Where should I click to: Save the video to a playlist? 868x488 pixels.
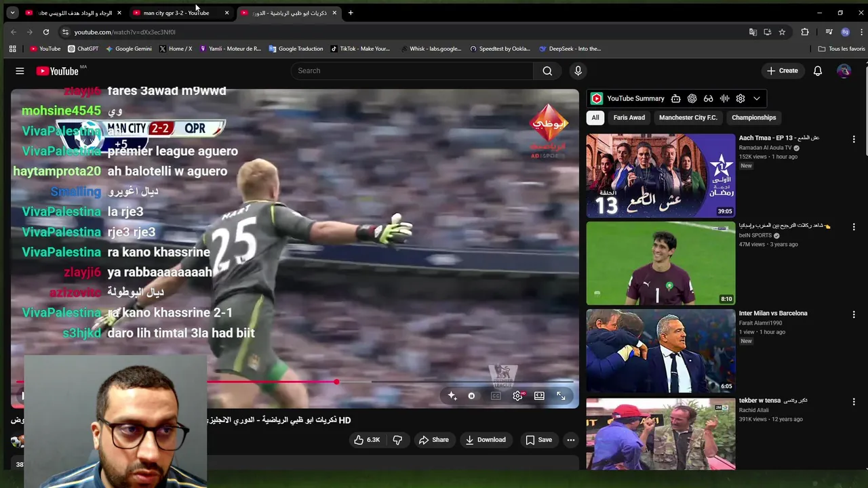click(x=538, y=440)
